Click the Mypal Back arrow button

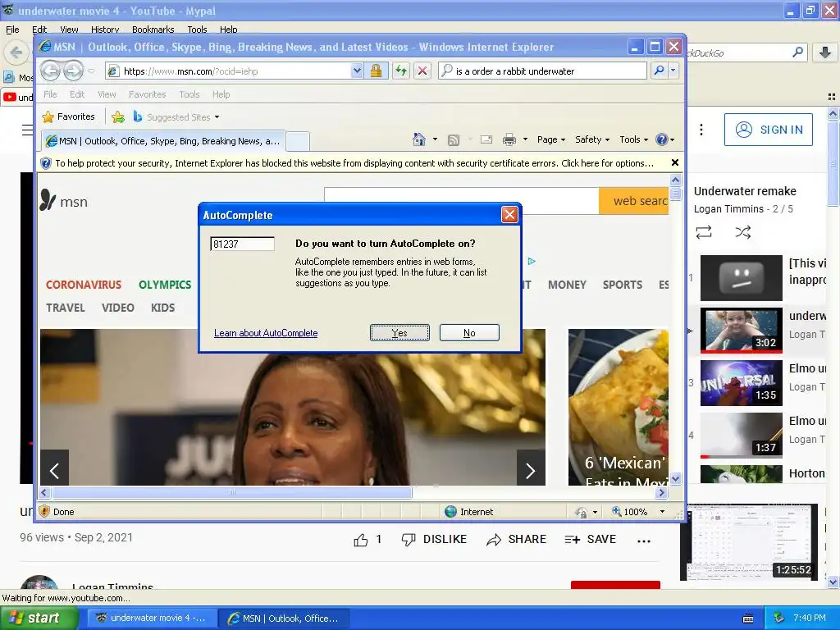coord(16,52)
